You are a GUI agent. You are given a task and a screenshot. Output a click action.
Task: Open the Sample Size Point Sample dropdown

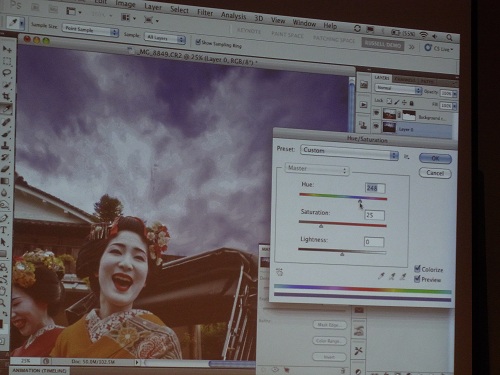[90, 30]
